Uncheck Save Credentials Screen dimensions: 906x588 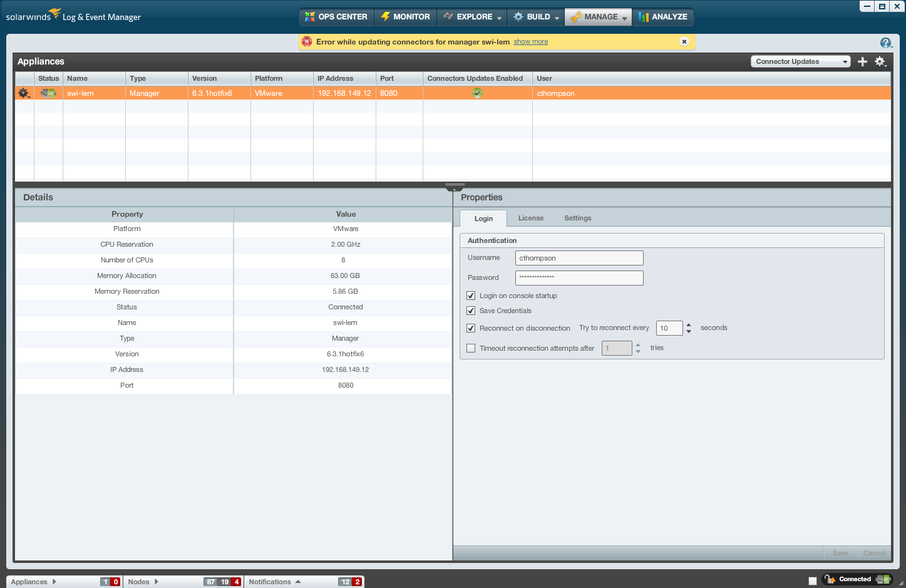tap(471, 311)
